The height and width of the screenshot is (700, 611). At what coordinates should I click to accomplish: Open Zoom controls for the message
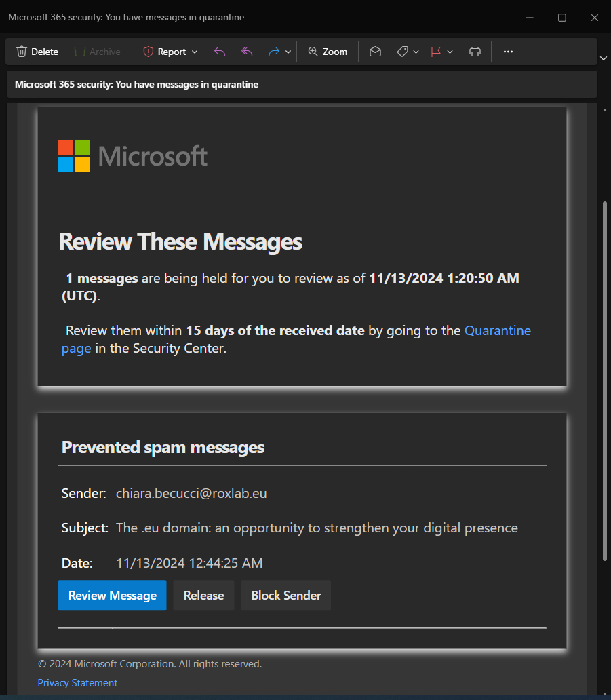pyautogui.click(x=328, y=51)
